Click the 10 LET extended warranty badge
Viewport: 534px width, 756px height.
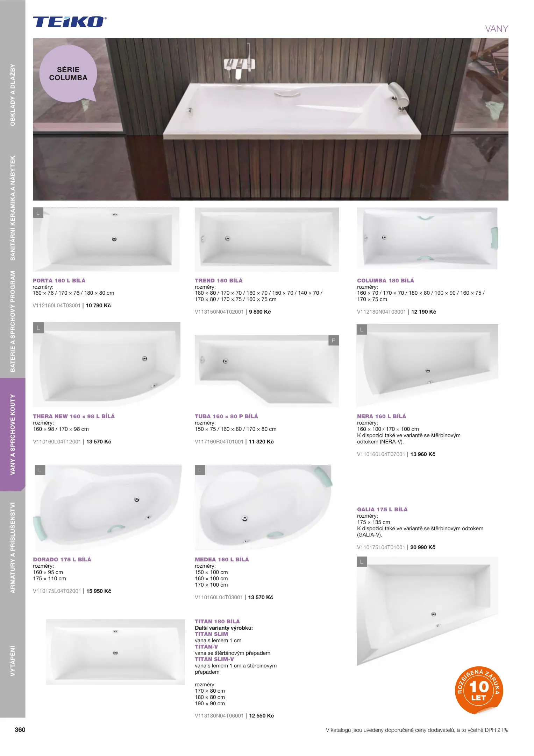[479, 689]
